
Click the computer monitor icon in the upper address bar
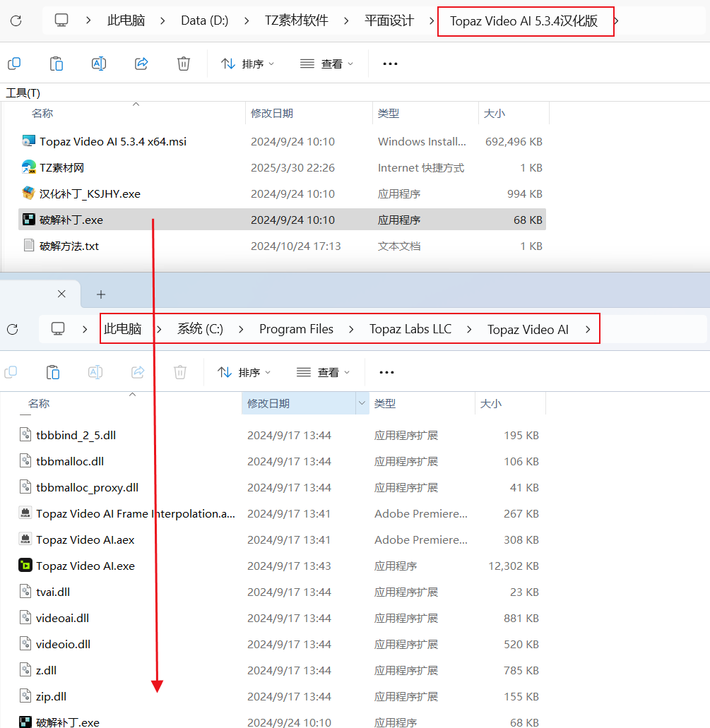click(x=61, y=20)
